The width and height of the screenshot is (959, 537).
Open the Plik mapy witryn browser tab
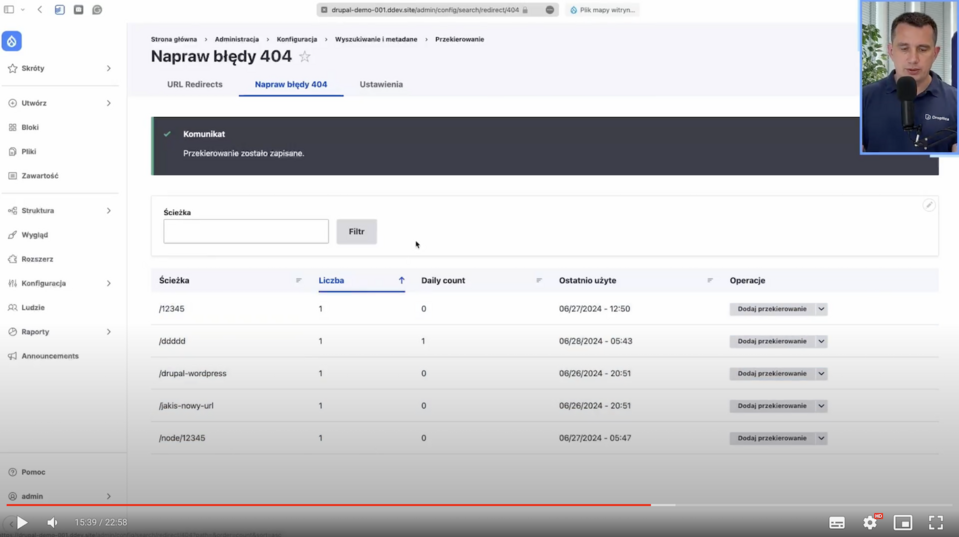click(x=602, y=10)
